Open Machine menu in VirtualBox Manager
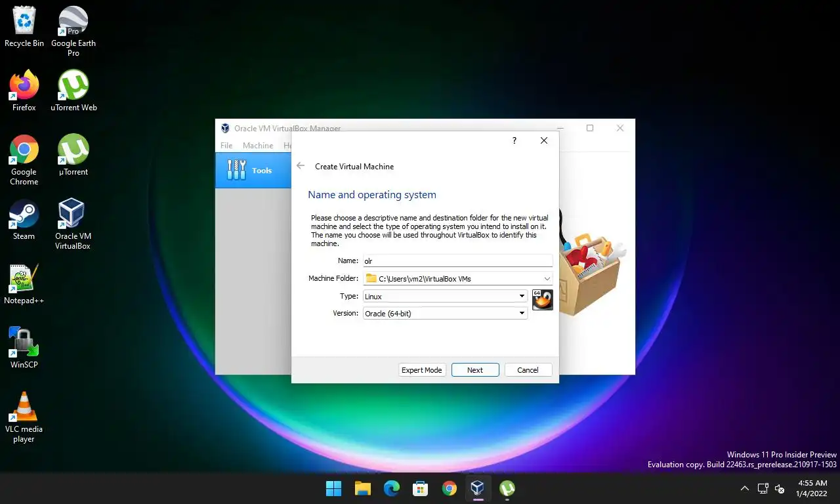840x504 pixels. pos(258,146)
